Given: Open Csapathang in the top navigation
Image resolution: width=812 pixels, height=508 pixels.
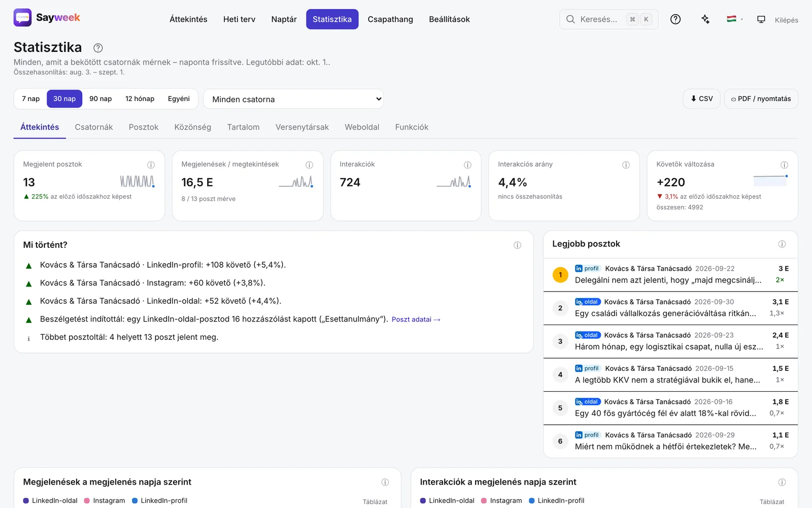Looking at the screenshot, I should click(x=390, y=19).
